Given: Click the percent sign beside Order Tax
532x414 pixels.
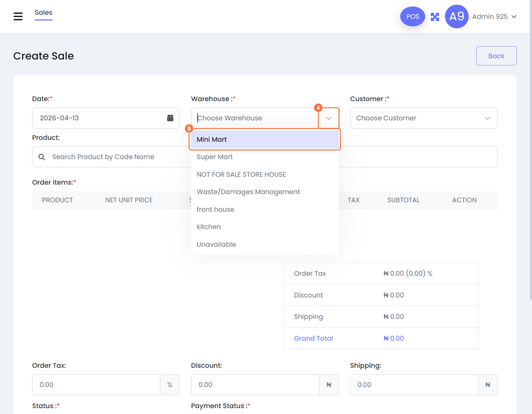Looking at the screenshot, I should click(170, 385).
